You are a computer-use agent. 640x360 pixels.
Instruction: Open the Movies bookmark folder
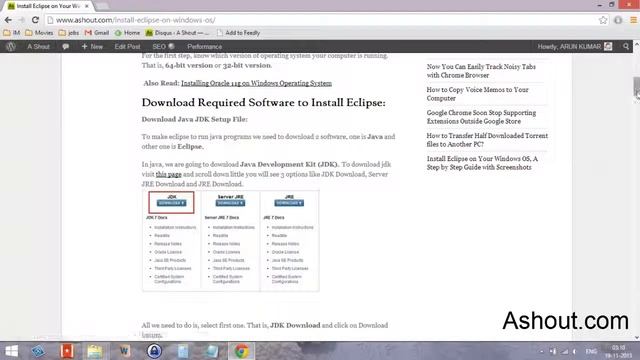click(39, 33)
